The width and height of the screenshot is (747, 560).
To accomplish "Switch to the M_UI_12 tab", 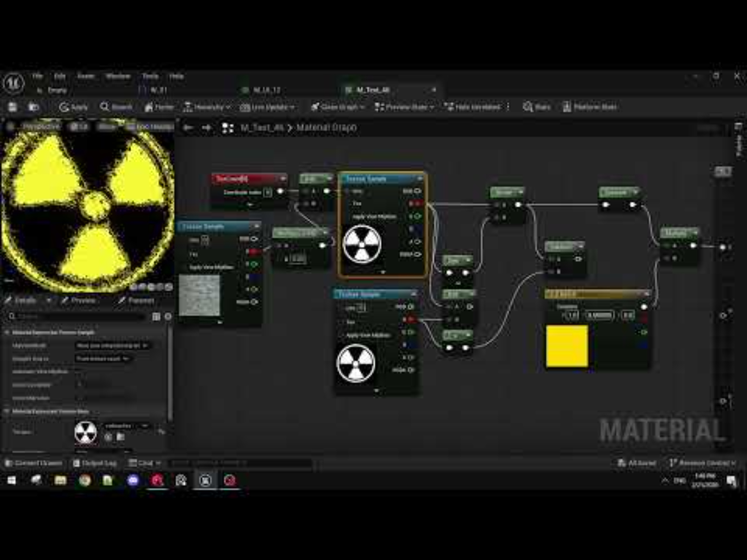I will (266, 90).
